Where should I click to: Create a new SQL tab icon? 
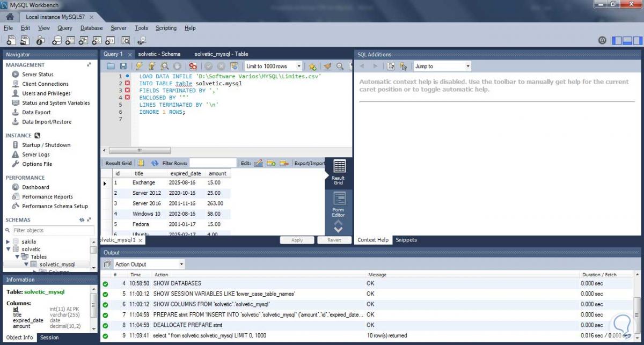click(x=11, y=40)
